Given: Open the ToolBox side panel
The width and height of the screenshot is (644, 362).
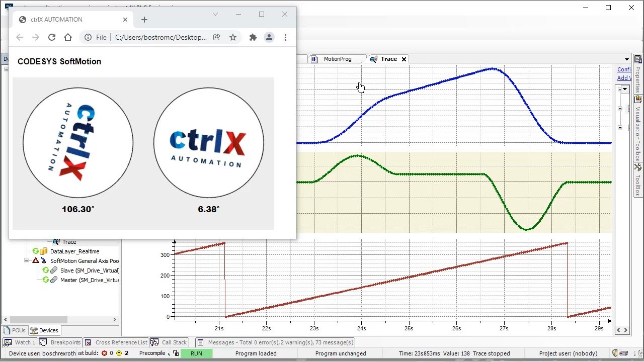Looking at the screenshot, I should (637, 180).
